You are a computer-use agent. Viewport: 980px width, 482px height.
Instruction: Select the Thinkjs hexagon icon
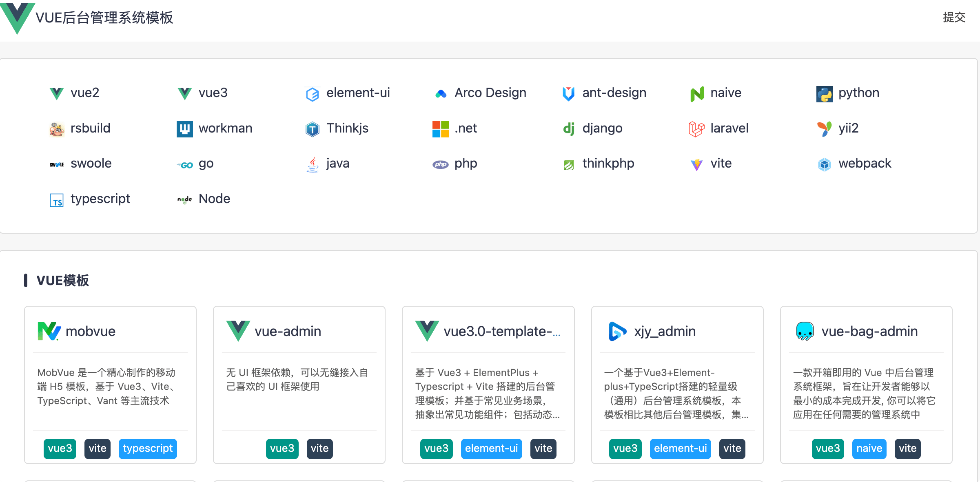click(x=313, y=129)
